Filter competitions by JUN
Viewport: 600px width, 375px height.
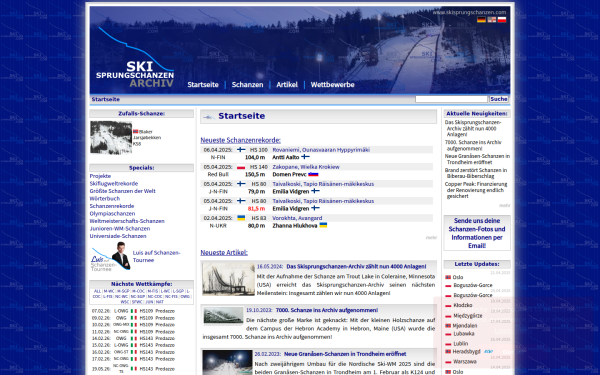pos(149,302)
